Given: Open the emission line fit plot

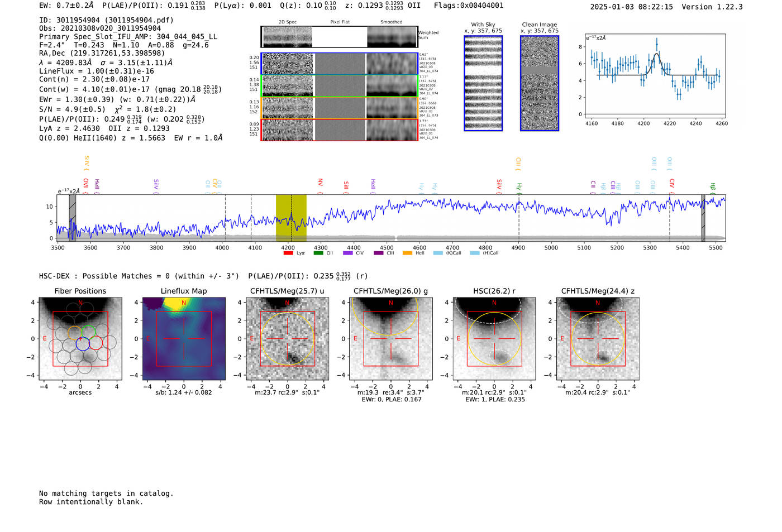Looking at the screenshot, I should (655, 76).
